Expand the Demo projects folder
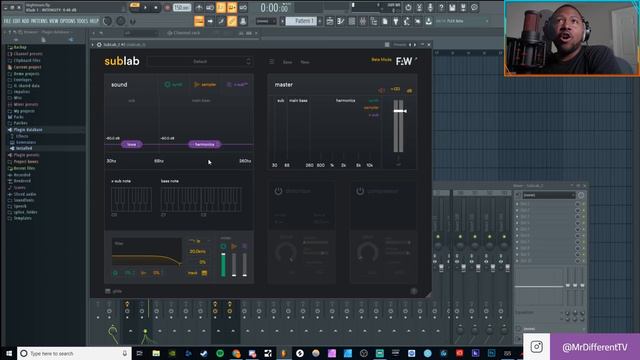This screenshot has width=640, height=360. pos(24,74)
